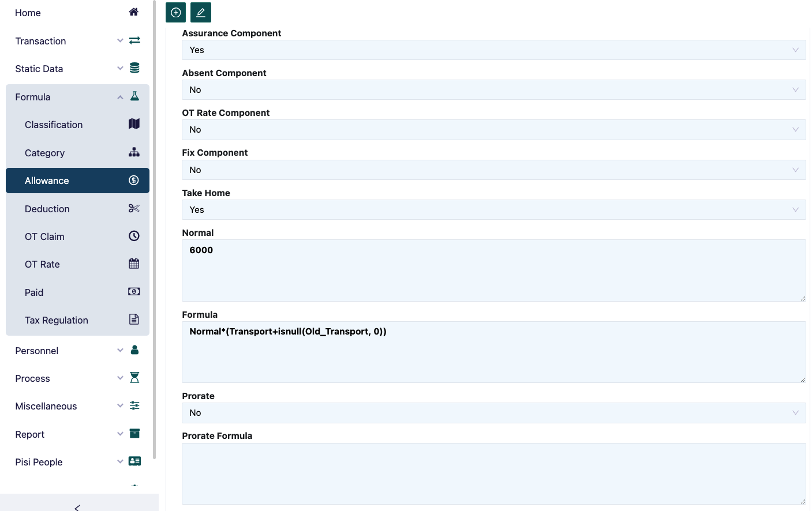Click the Static Data database icon
Screen dimensions: 812x511
click(134, 67)
